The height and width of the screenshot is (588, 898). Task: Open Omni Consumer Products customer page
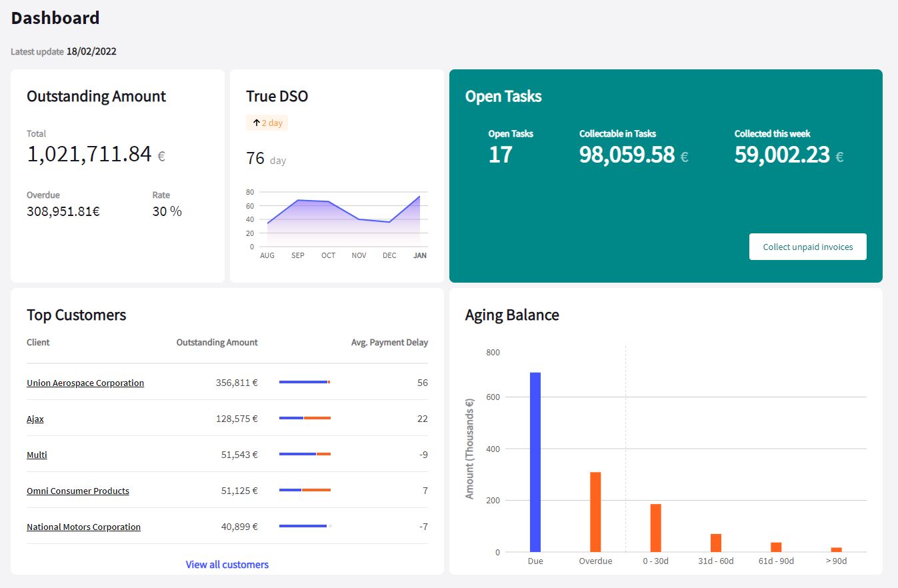click(x=77, y=491)
